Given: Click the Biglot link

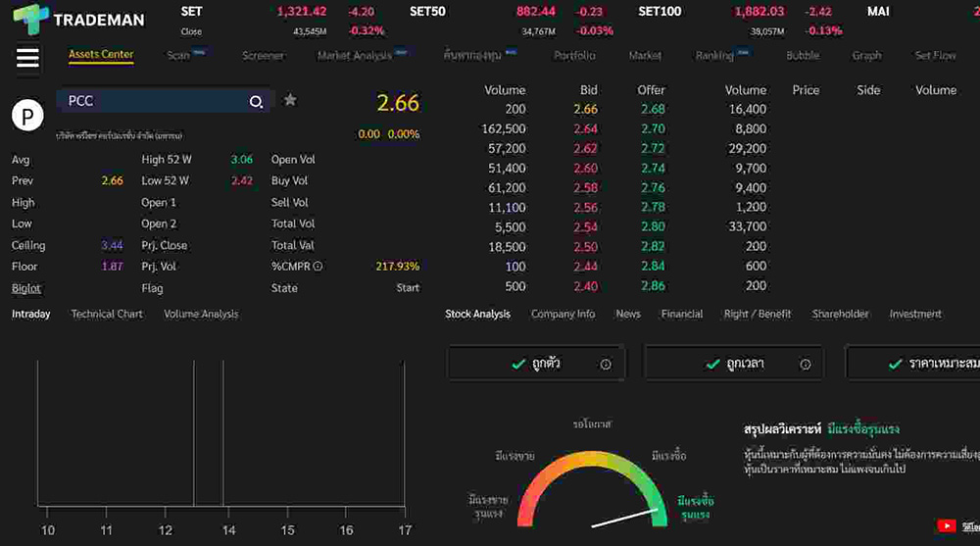Looking at the screenshot, I should [x=26, y=288].
